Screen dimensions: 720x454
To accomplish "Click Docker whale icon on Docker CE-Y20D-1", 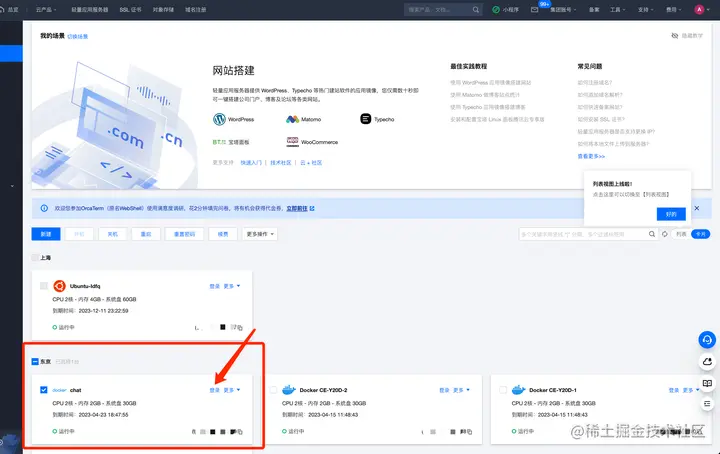I will pos(518,390).
